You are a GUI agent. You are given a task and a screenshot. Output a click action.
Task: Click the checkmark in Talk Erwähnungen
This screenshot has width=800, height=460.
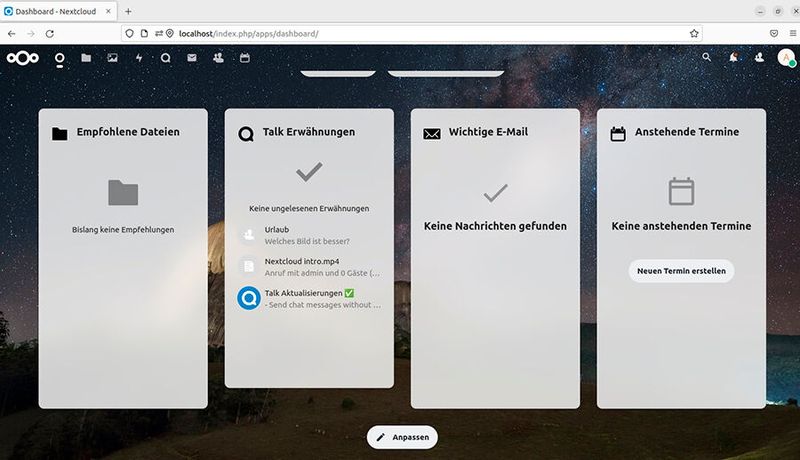[309, 172]
